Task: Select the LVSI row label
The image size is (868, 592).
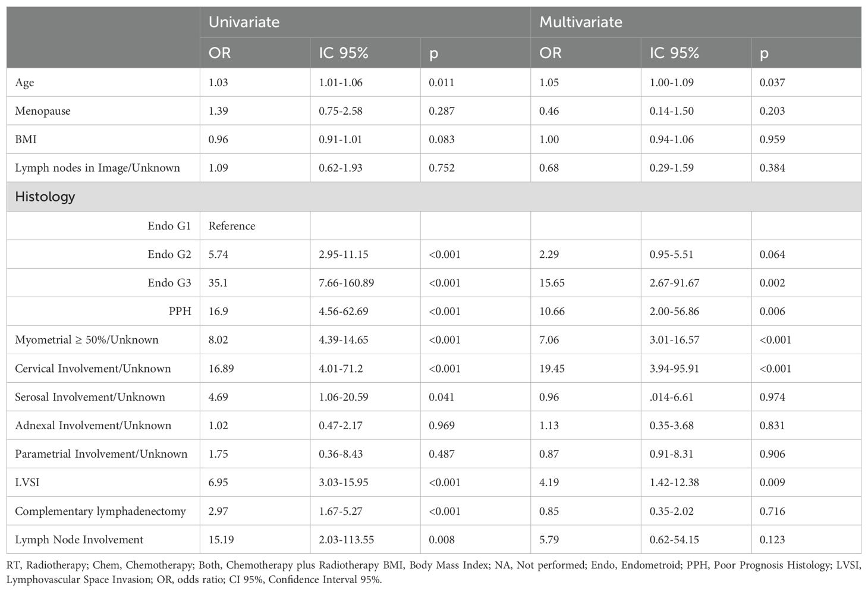Action: coord(27,483)
